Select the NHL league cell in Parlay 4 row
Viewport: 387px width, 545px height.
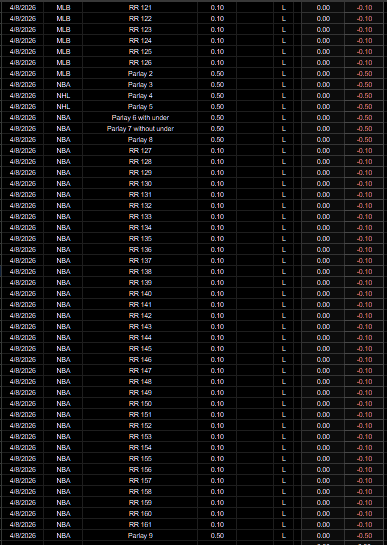pos(63,96)
